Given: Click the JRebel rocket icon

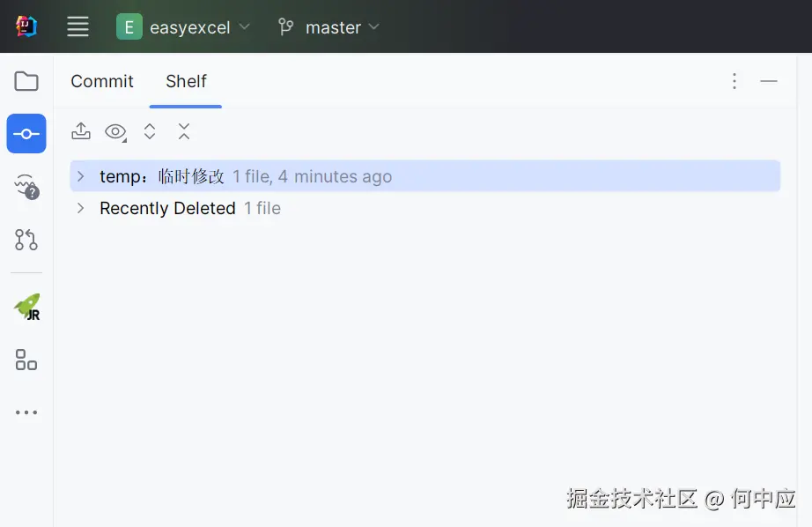Looking at the screenshot, I should point(26,307).
